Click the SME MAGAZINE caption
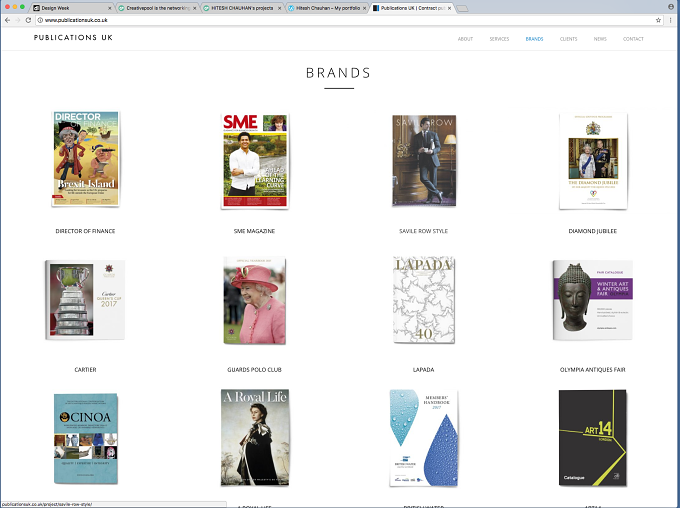This screenshot has height=508, width=680. click(x=255, y=231)
